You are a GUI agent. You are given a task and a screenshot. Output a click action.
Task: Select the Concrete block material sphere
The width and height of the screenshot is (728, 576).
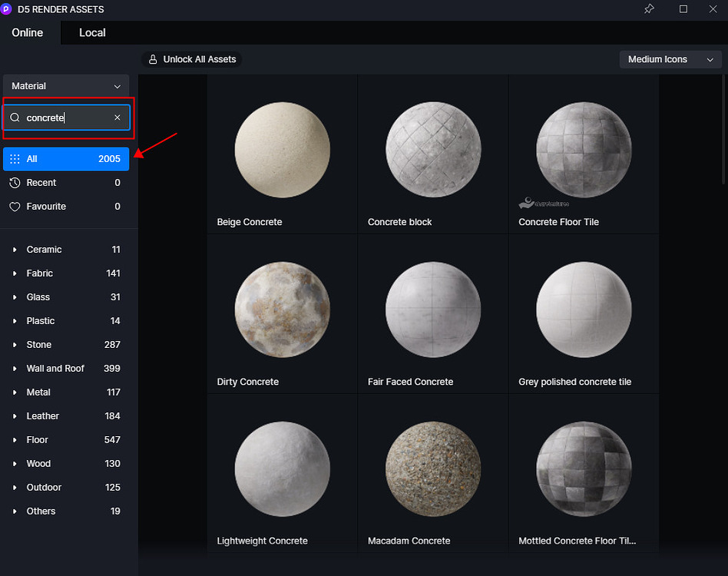[433, 150]
